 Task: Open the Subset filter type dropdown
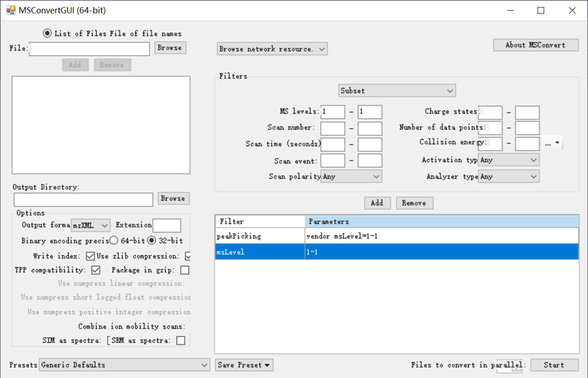(x=397, y=91)
